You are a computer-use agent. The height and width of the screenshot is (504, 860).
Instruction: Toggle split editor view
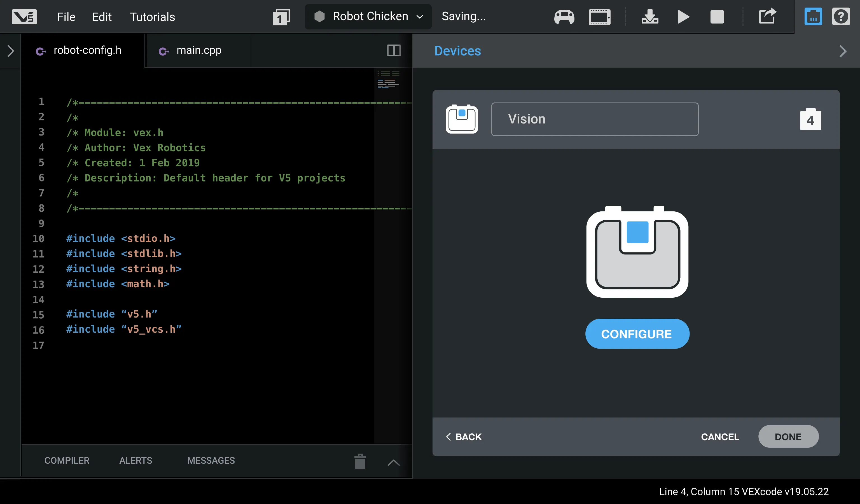394,50
